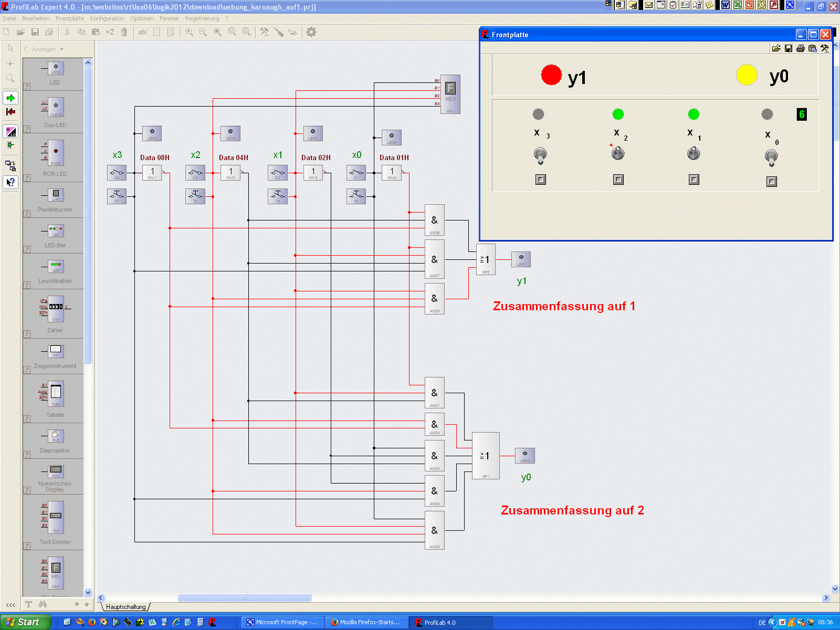Open Frontplatte save disk icon
The width and height of the screenshot is (840, 630).
pos(789,48)
